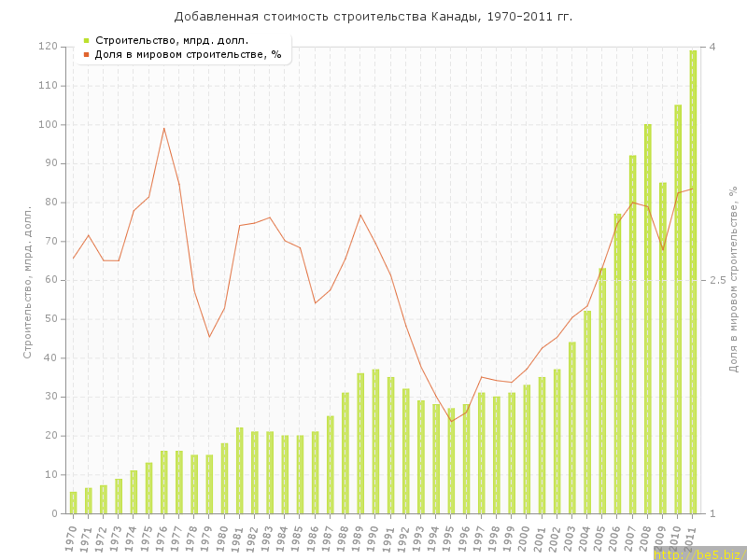Toggle the 'Доля в мировом строительстве, %' legend series
Viewport: 747px width, 560px height.
(x=188, y=54)
